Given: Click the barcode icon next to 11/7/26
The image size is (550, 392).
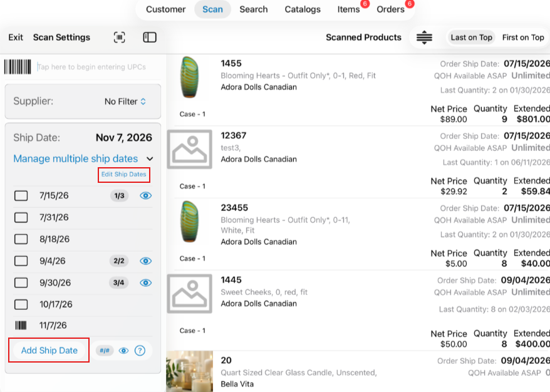Looking at the screenshot, I should [21, 326].
